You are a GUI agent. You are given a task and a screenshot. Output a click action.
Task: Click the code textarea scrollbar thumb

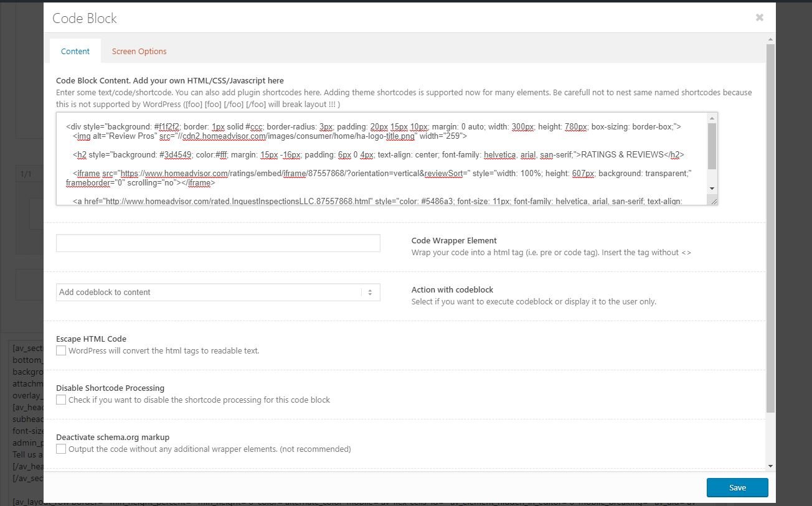[712, 146]
